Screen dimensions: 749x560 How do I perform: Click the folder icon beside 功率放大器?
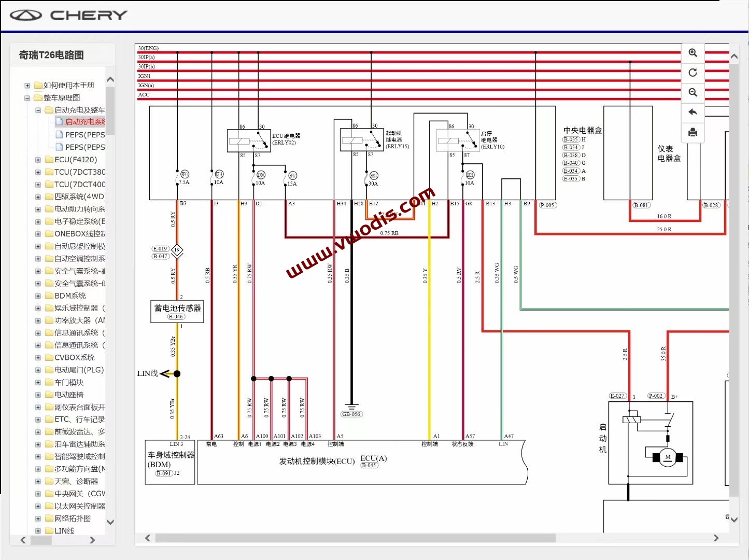click(x=49, y=320)
